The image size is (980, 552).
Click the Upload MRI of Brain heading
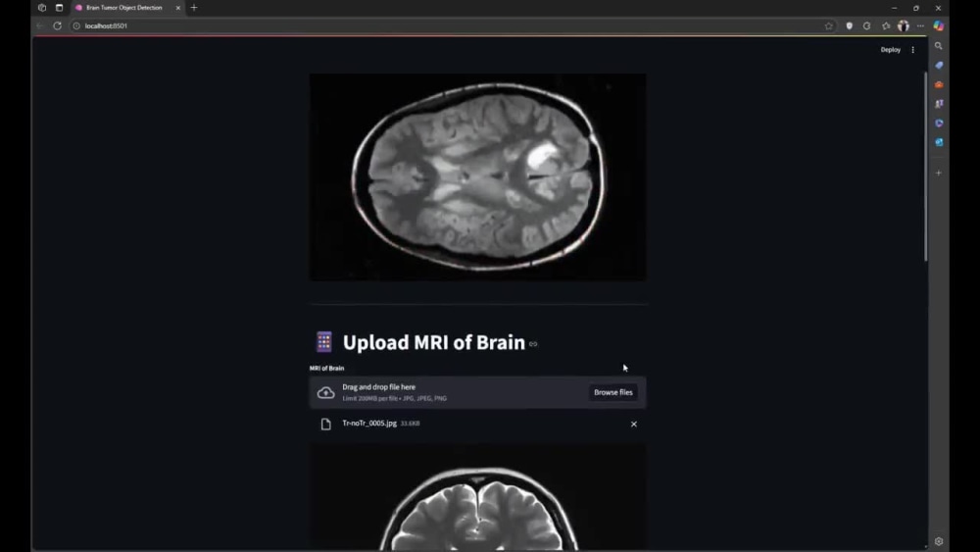point(434,342)
